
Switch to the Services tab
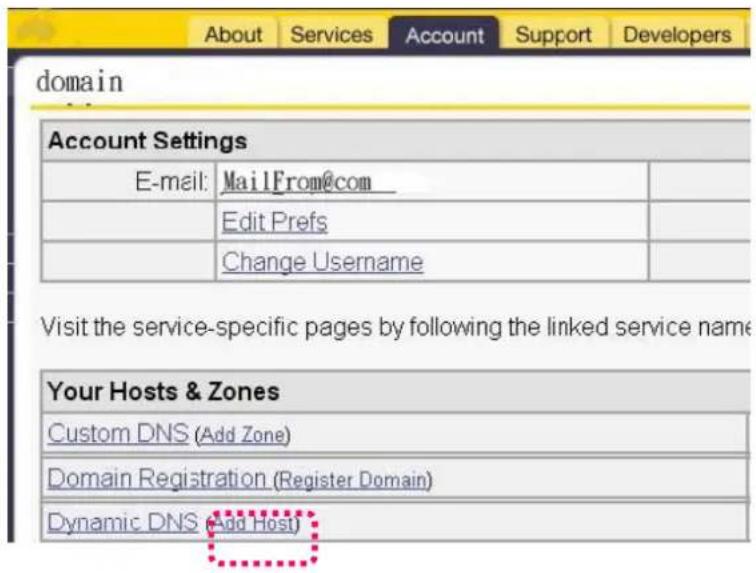point(332,34)
